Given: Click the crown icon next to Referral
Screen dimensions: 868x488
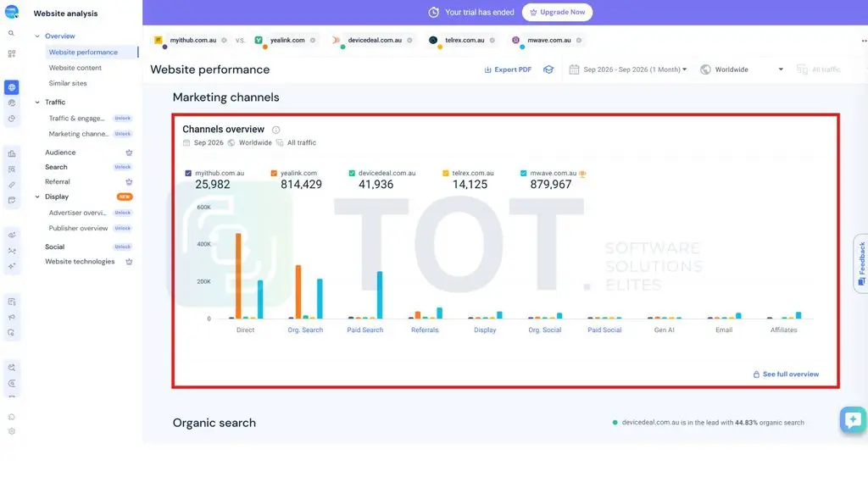Looking at the screenshot, I should (129, 182).
